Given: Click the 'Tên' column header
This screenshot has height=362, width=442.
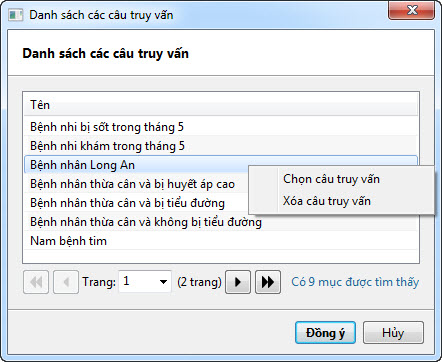Looking at the screenshot, I should tap(221, 105).
